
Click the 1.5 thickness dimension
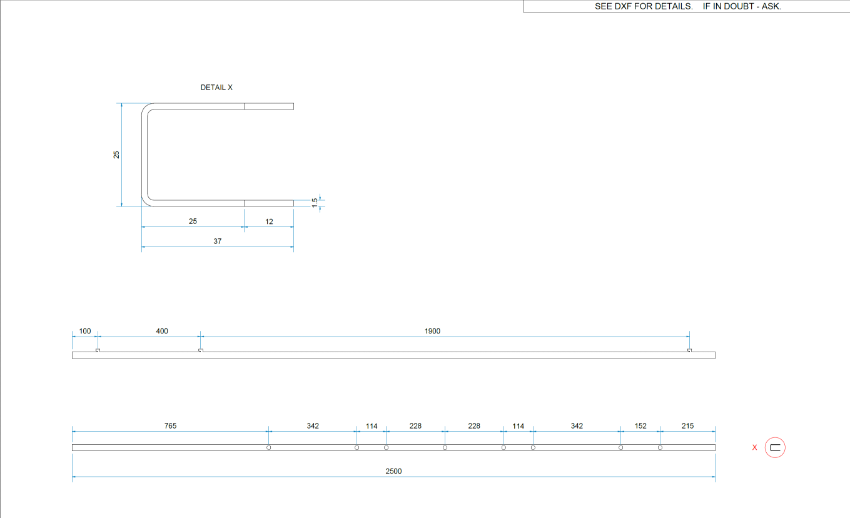click(314, 202)
